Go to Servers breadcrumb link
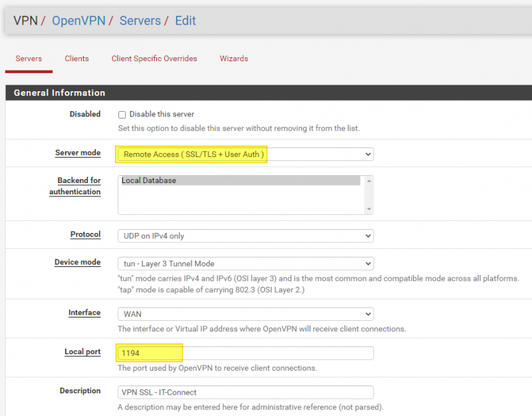Image resolution: width=532 pixels, height=416 pixels. click(x=140, y=21)
